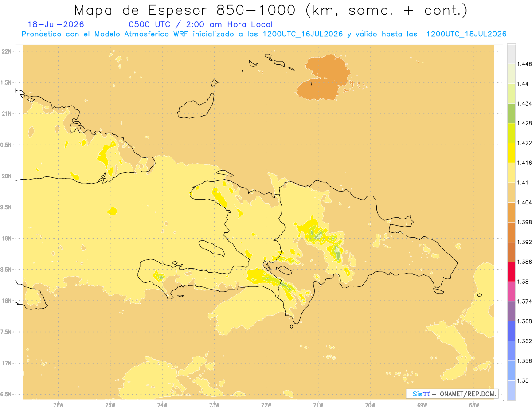532x411 pixels.
Task: Select the '20N' latitude label
Action: (x=8, y=176)
